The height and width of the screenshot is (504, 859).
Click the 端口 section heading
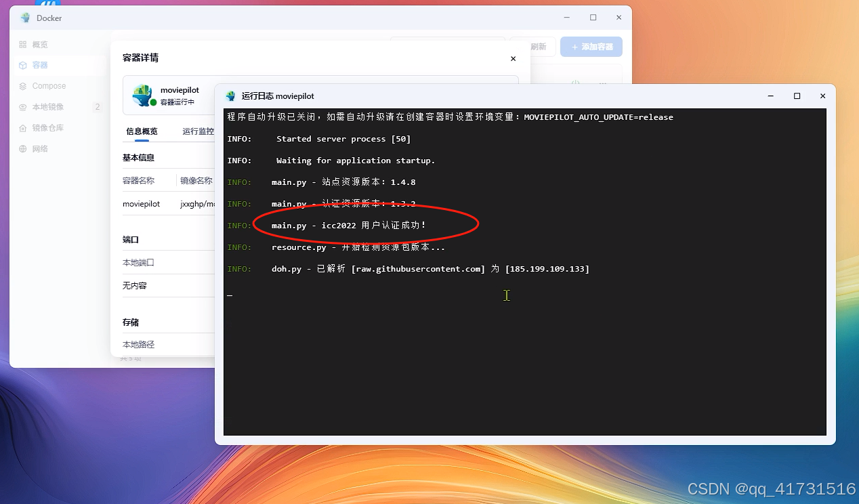131,240
